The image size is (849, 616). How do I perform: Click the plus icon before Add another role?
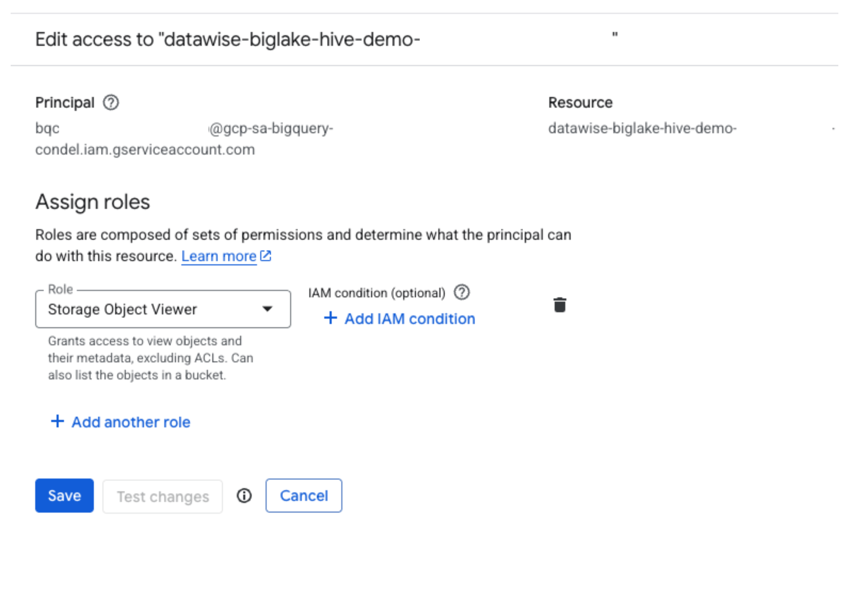coord(57,421)
